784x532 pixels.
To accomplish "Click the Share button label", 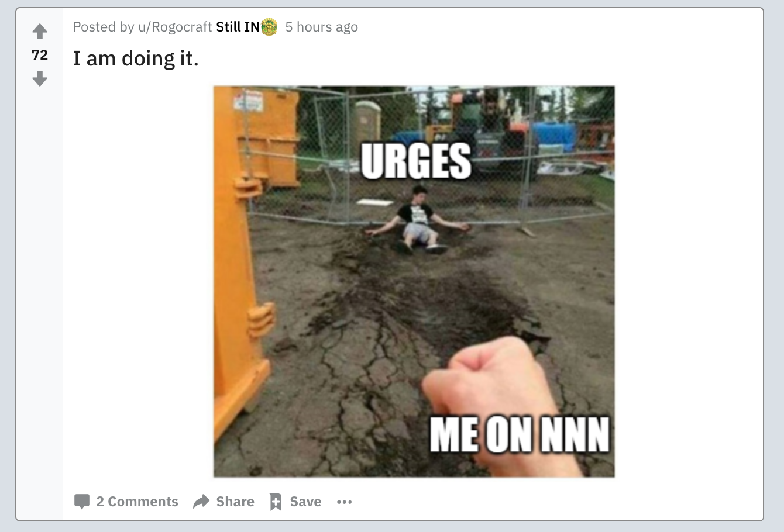I will tap(235, 502).
